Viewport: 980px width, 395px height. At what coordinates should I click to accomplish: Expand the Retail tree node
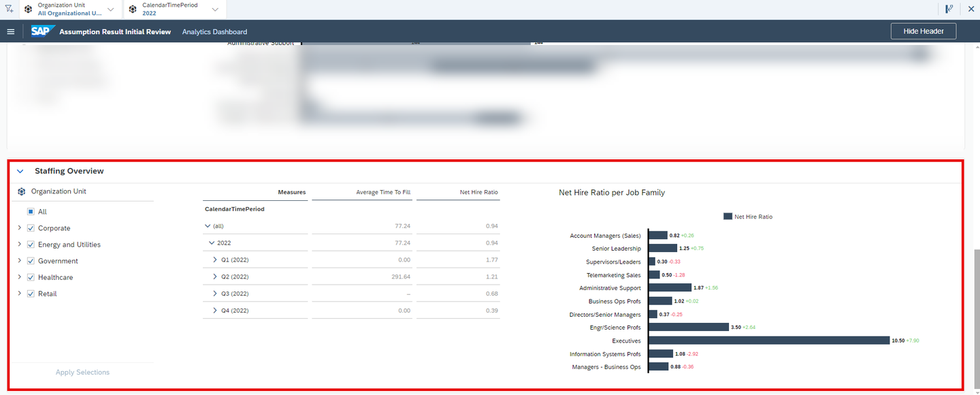tap(19, 294)
